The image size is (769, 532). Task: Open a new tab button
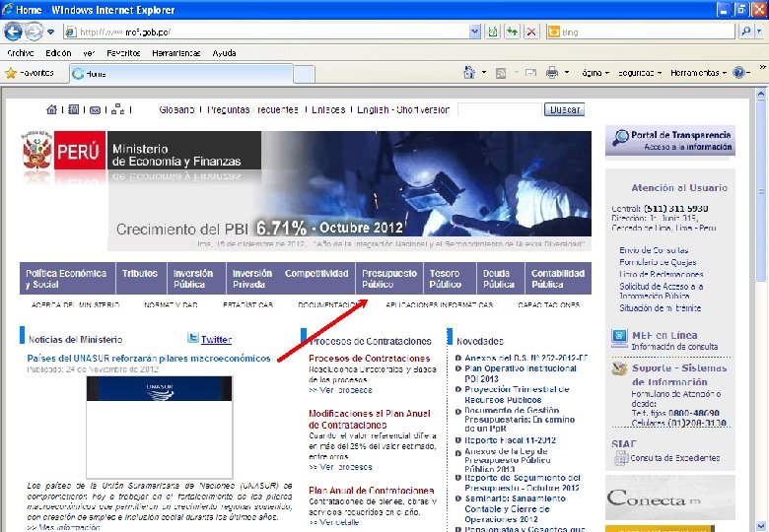click(304, 75)
